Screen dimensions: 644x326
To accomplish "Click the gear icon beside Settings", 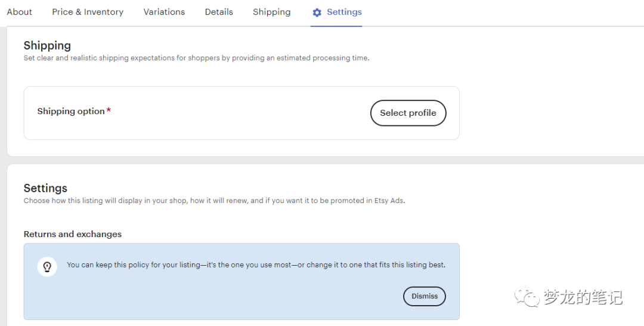I will [317, 13].
